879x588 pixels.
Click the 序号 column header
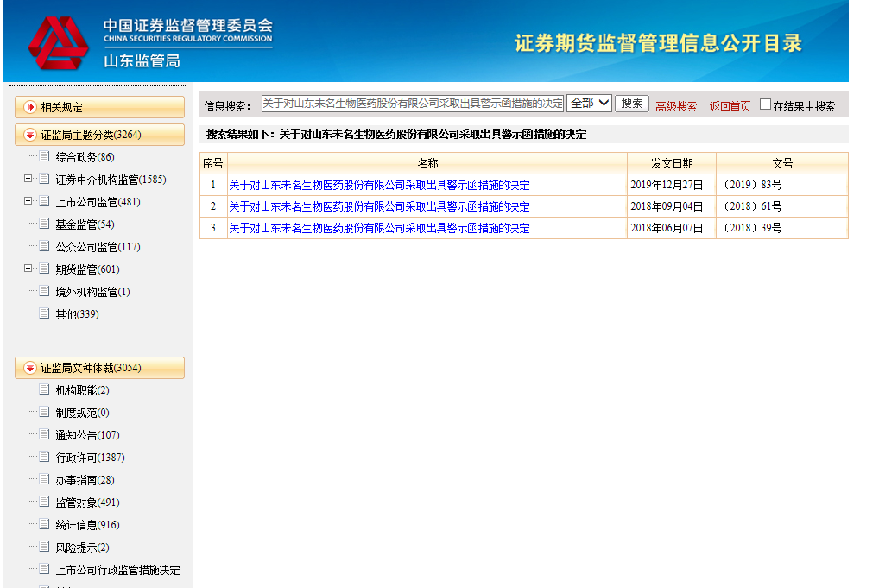213,163
